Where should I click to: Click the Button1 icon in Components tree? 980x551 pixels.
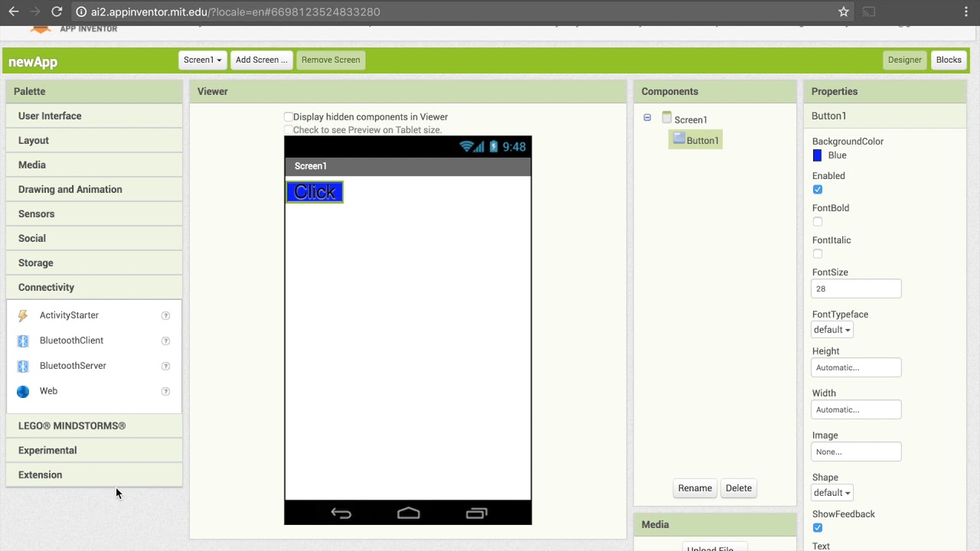coord(679,139)
